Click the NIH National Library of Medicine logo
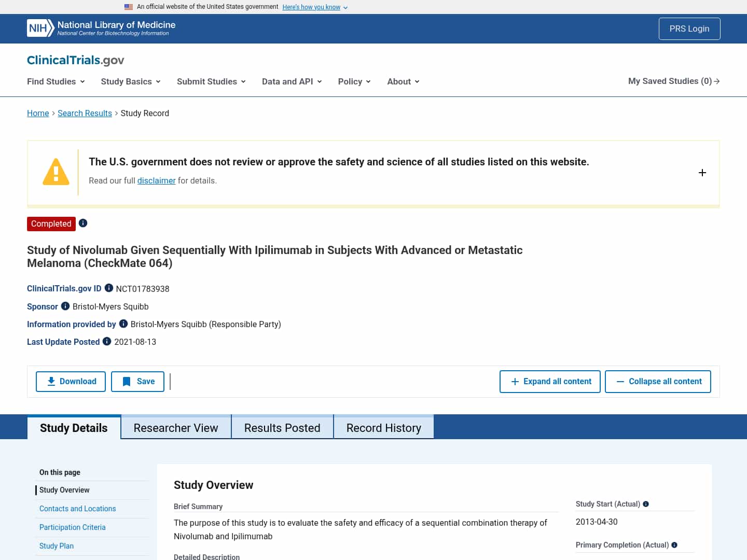 coord(101,28)
